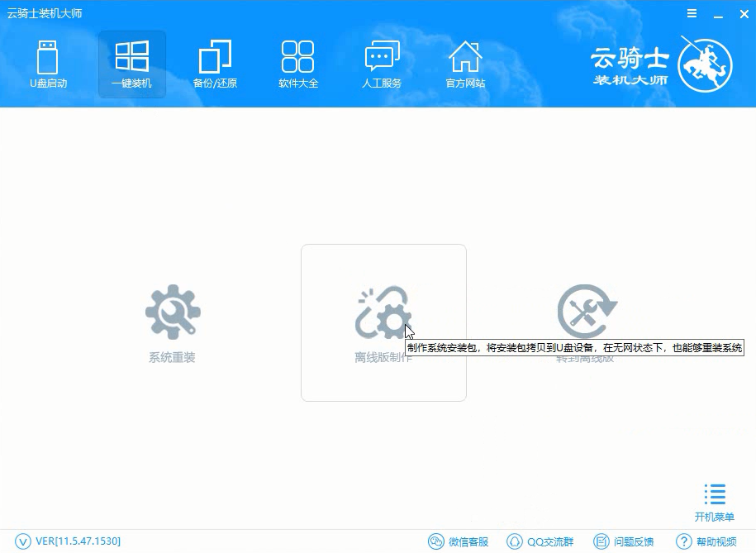Open the 软件大全 tab

coord(298,64)
